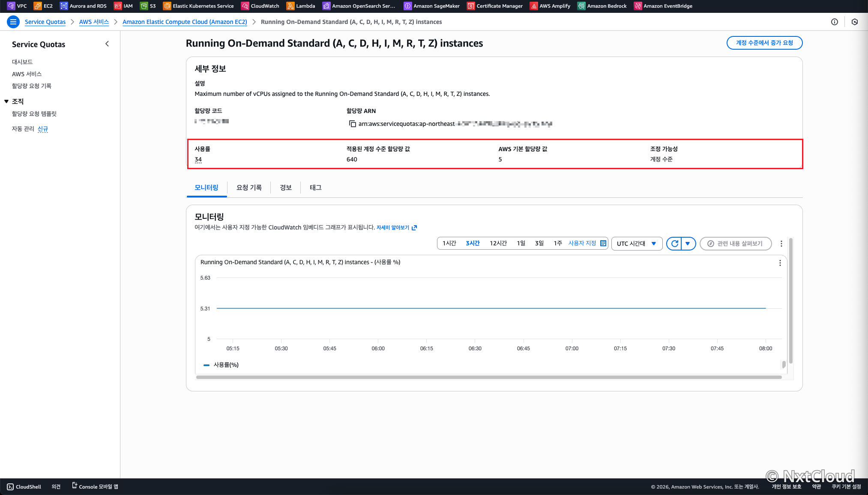Click the 34 usage value
Screen dimensions: 868x495
(x=198, y=159)
